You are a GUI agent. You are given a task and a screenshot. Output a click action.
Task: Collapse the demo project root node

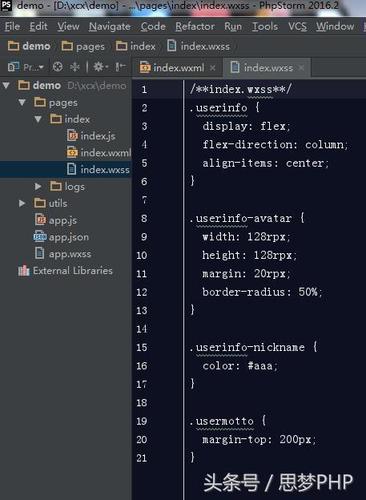(x=6, y=85)
